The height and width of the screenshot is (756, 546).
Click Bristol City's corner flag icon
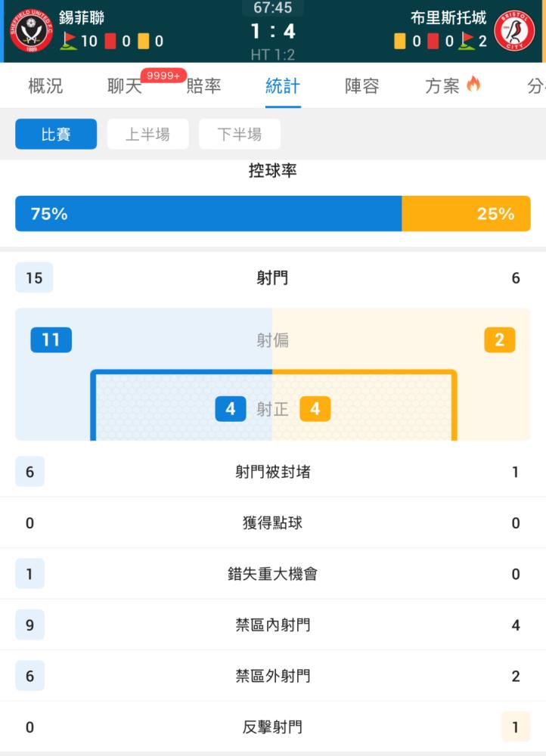[467, 41]
